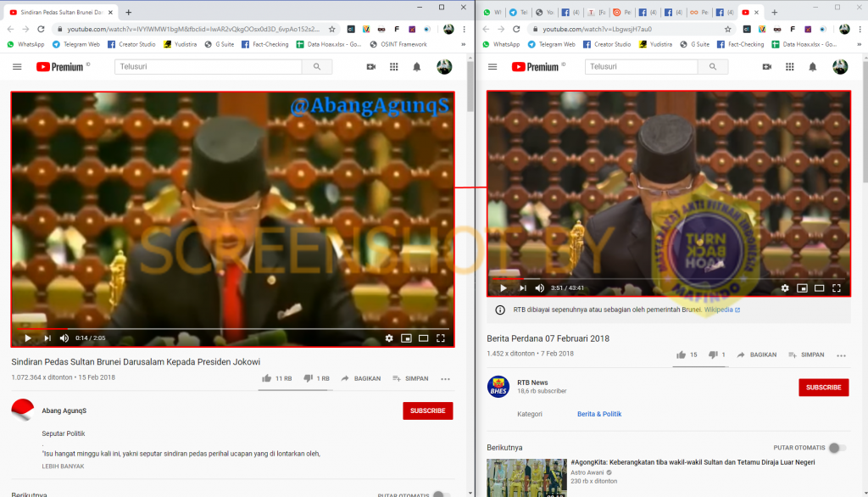The image size is (868, 497).
Task: Mute the volume in left window player
Action: (64, 338)
